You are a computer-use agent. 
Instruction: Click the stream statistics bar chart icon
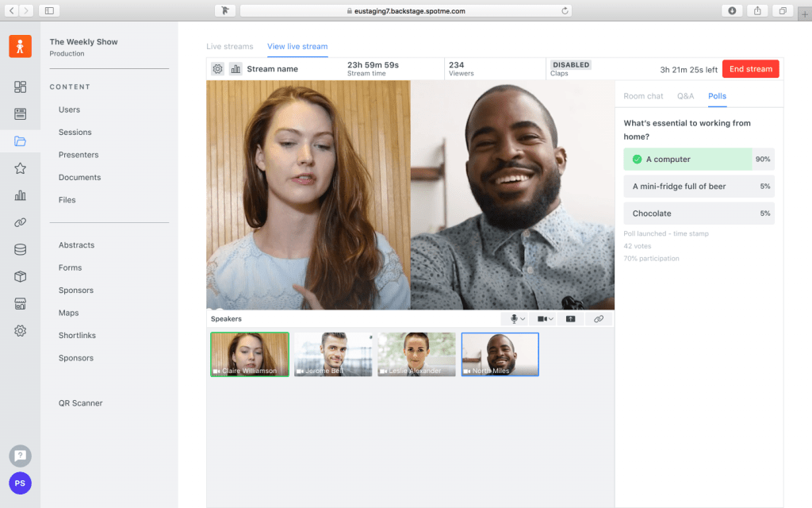point(236,69)
